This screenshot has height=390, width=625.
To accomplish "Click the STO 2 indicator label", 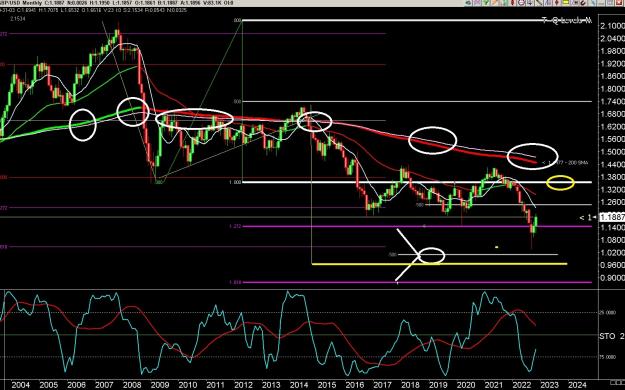I will click(x=611, y=337).
